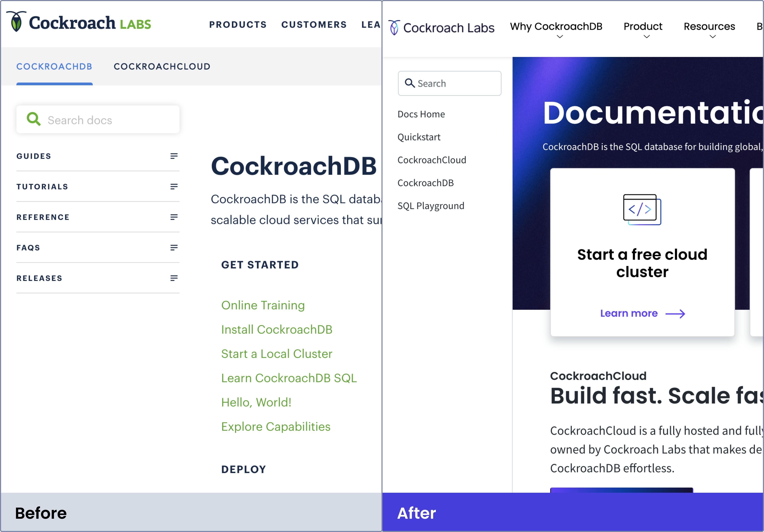Screen dimensions: 764x532
Task: Click the old Cockroach Labs beetle logo
Action: pos(16,22)
